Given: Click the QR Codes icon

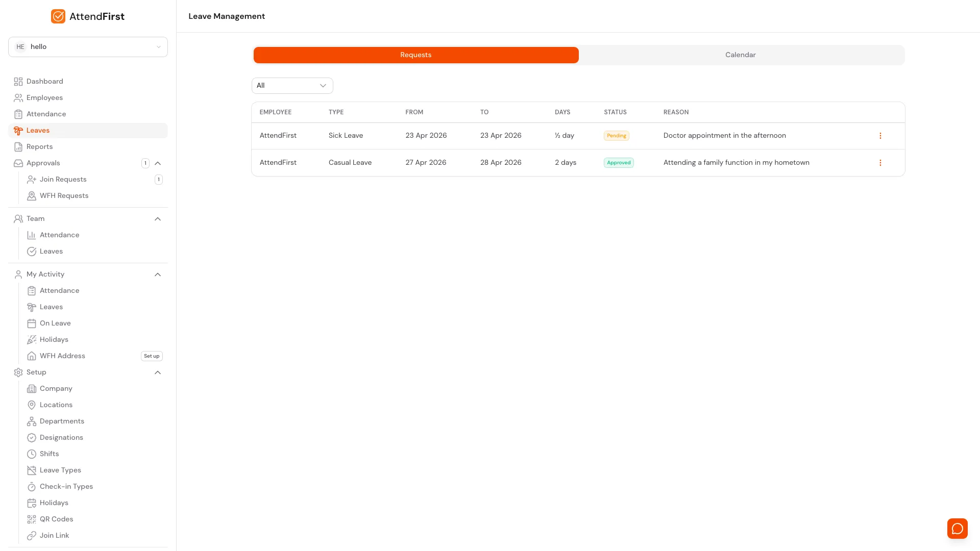Looking at the screenshot, I should (x=32, y=519).
